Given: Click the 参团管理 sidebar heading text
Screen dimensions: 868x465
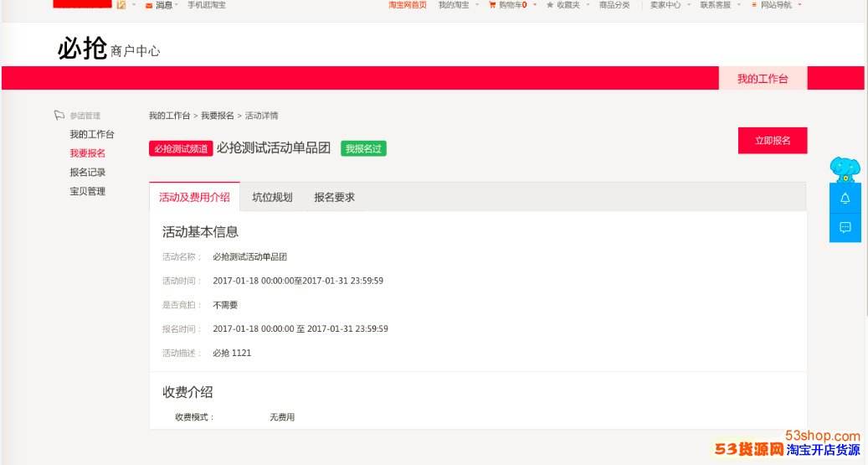Looking at the screenshot, I should (x=85, y=116).
